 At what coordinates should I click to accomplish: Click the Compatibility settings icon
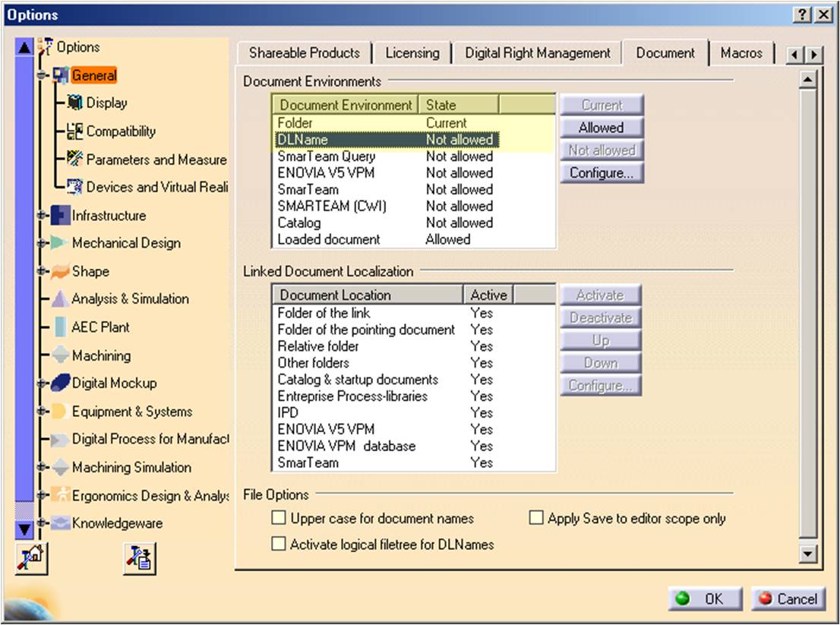pyautogui.click(x=75, y=131)
